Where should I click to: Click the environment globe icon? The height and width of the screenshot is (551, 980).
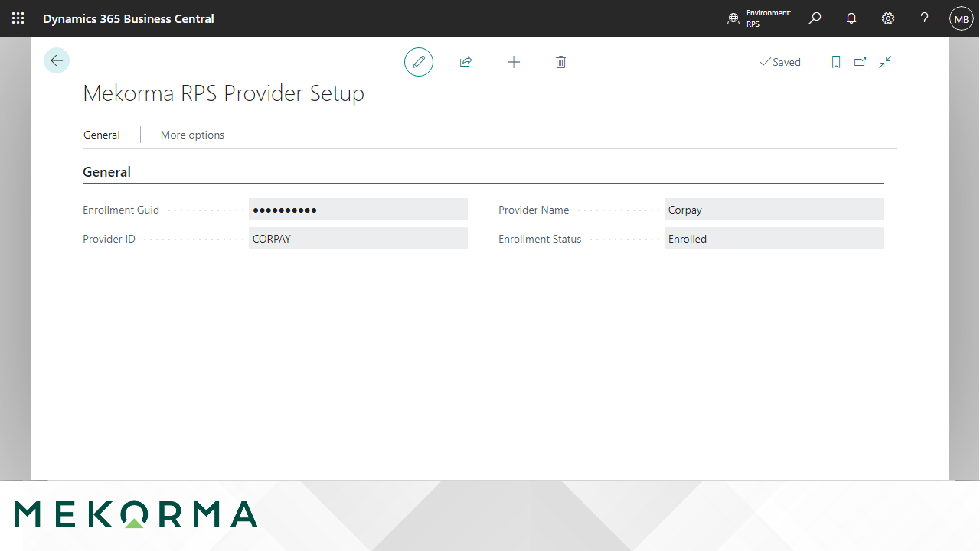tap(733, 19)
